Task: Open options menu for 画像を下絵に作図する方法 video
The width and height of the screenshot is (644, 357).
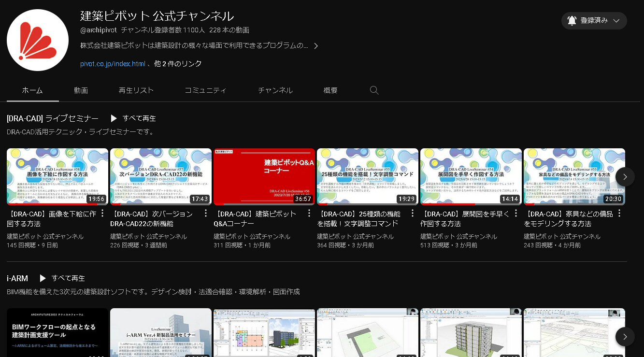Action: tap(102, 214)
